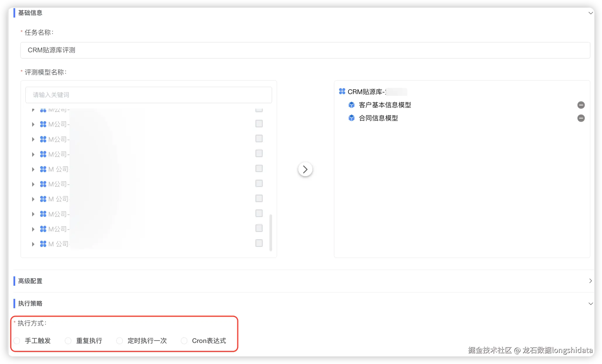Expand the 高级配置 section chevron

click(x=590, y=281)
